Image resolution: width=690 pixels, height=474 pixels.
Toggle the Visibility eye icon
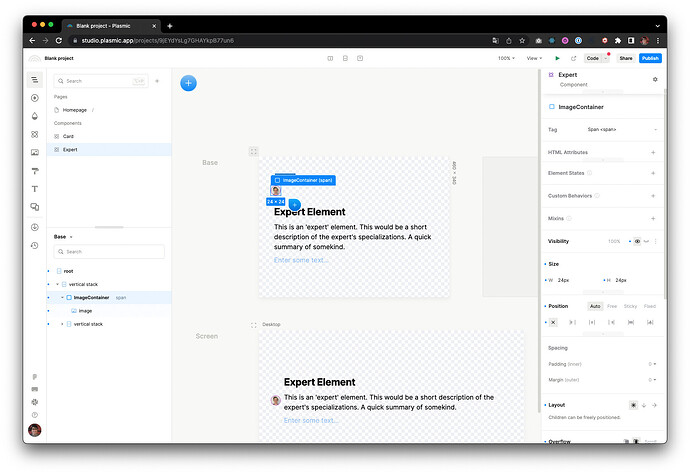click(638, 241)
